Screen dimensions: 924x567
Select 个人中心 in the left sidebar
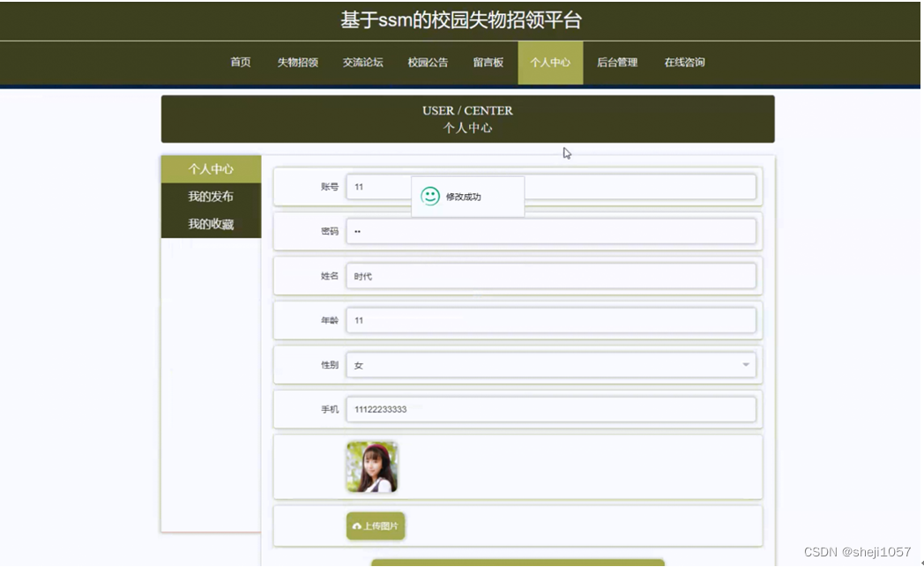211,169
